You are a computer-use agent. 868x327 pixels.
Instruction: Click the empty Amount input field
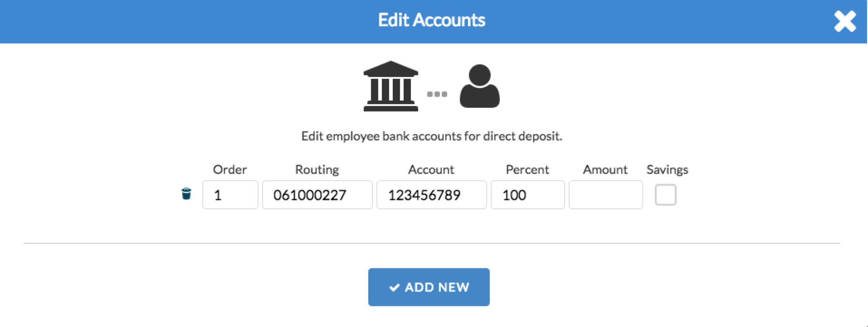[x=605, y=195]
